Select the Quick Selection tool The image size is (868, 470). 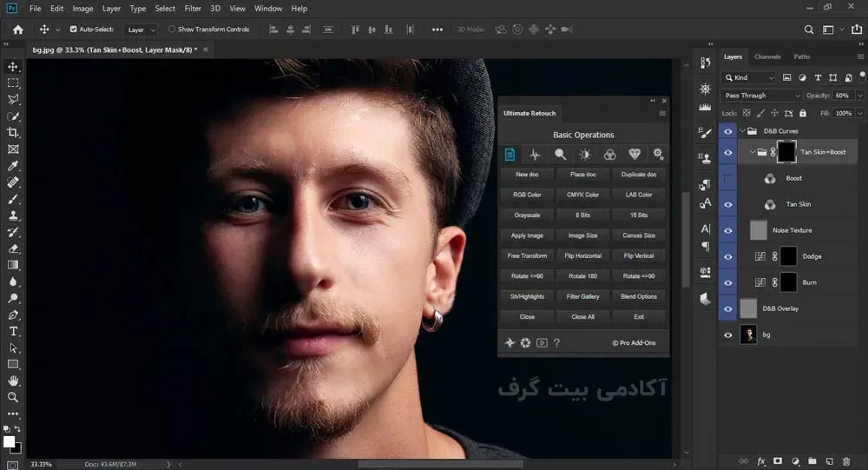[13, 116]
